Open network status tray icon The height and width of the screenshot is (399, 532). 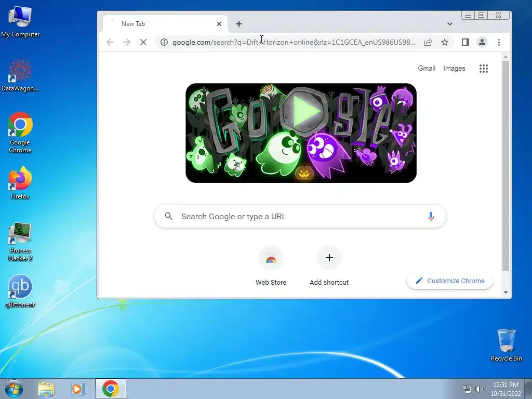[x=467, y=389]
